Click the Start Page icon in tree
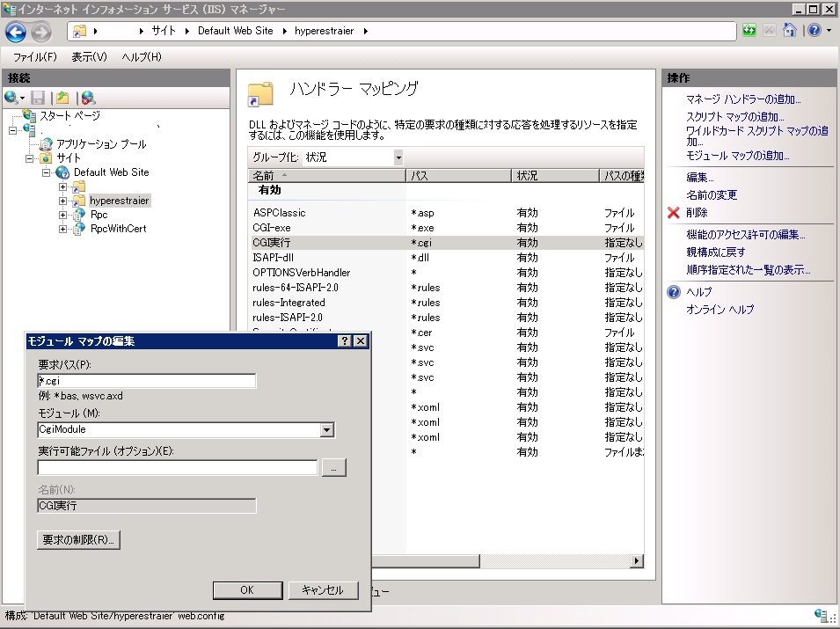840x629 pixels. (29, 115)
